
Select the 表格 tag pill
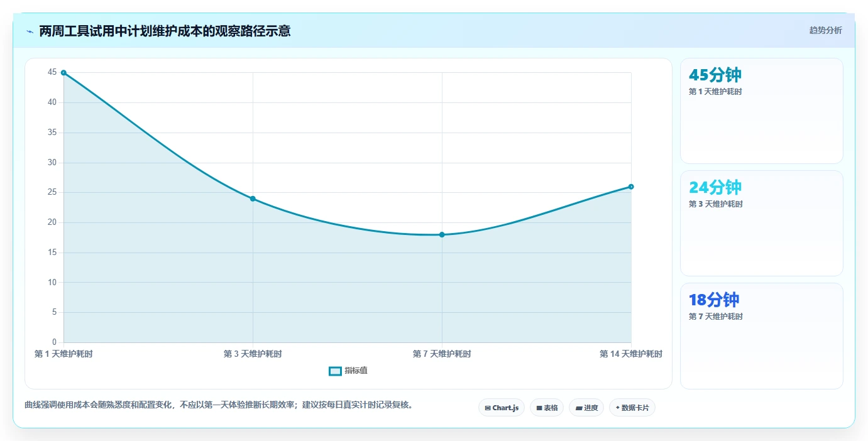pos(547,408)
